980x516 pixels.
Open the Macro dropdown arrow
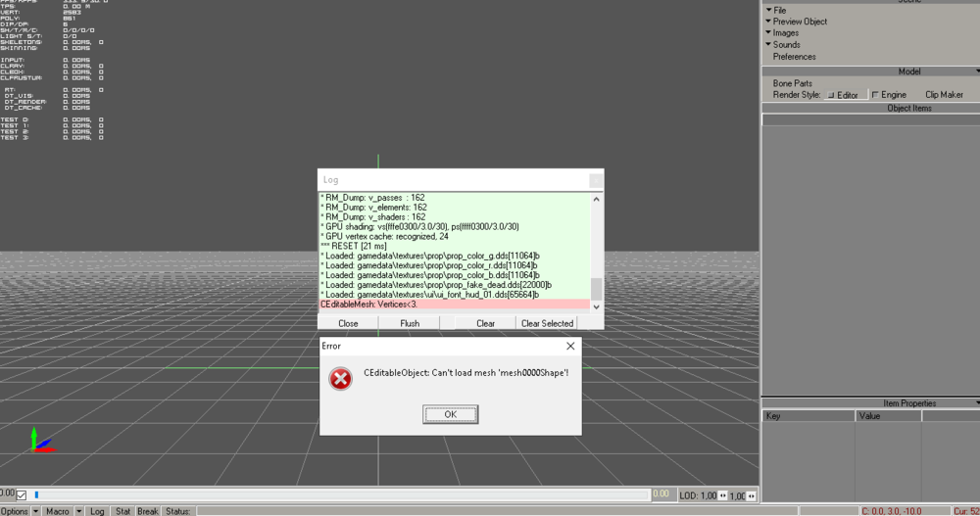[x=79, y=511]
